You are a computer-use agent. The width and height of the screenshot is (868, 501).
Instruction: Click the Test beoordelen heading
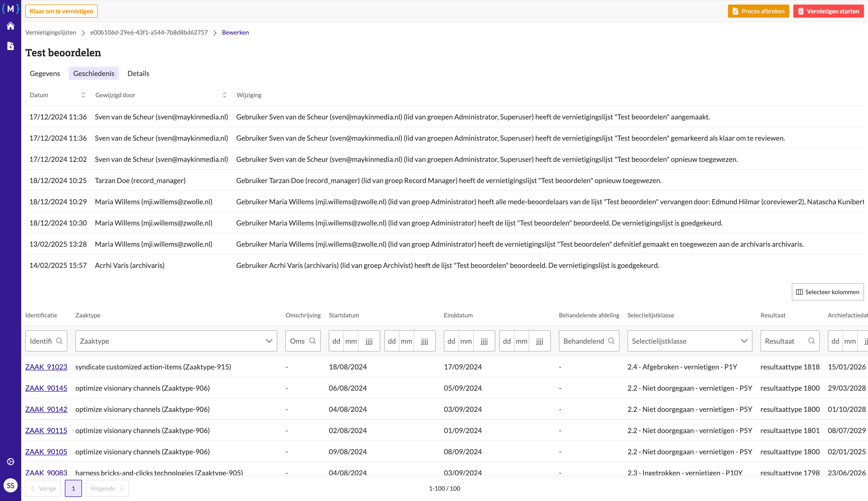coord(63,53)
